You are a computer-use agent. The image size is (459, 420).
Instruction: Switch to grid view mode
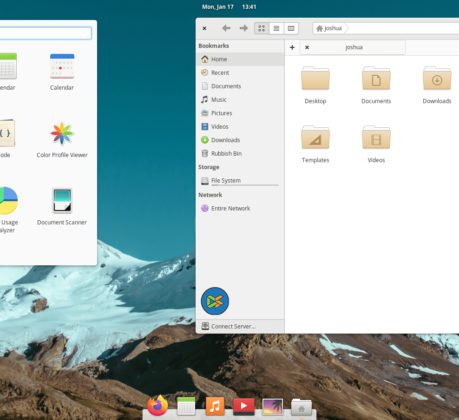262,28
